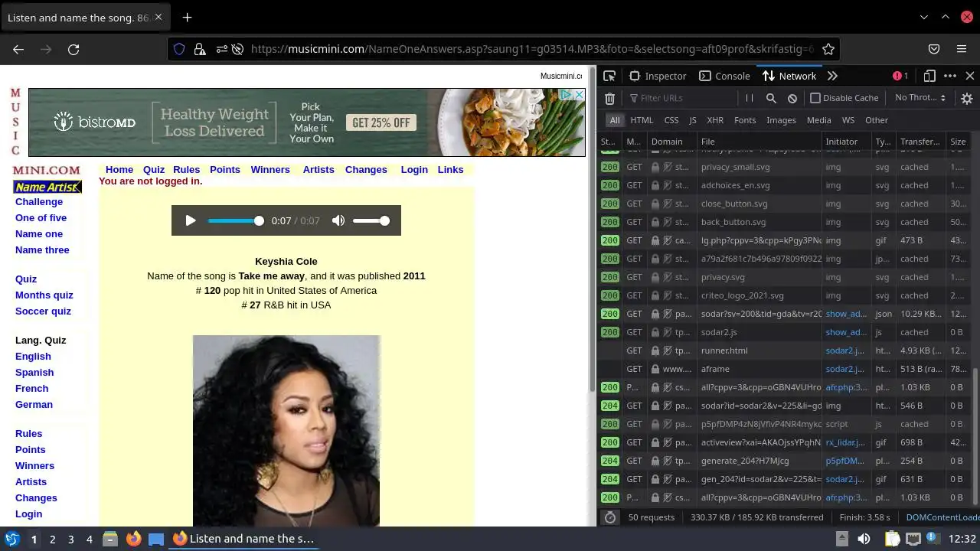Image resolution: width=980 pixels, height=551 pixels.
Task: Pause network recording
Action: [750, 98]
